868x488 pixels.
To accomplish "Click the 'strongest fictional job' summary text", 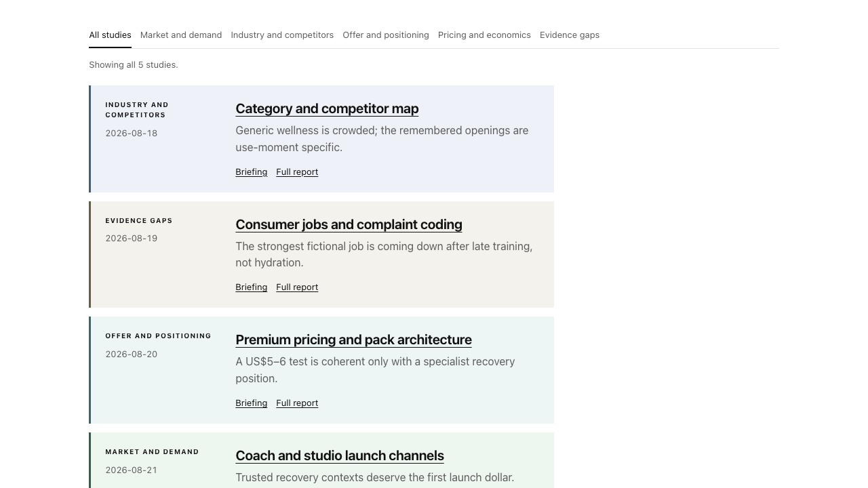I will pyautogui.click(x=384, y=255).
